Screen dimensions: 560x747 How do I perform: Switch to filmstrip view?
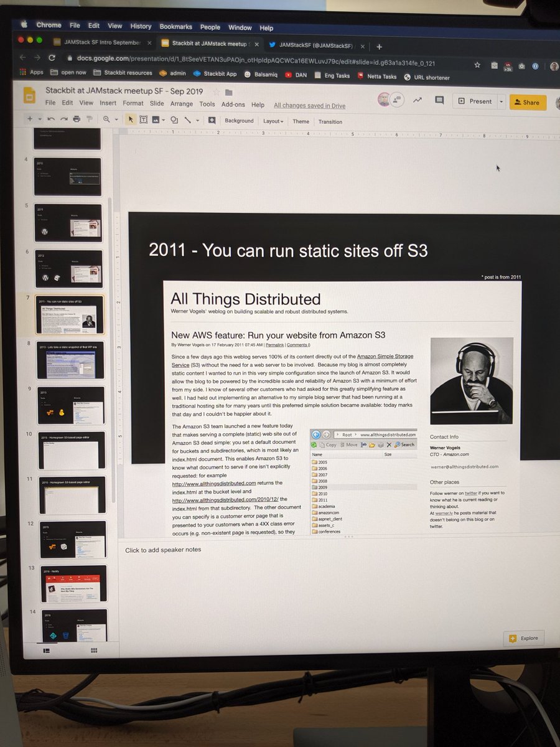click(x=46, y=650)
